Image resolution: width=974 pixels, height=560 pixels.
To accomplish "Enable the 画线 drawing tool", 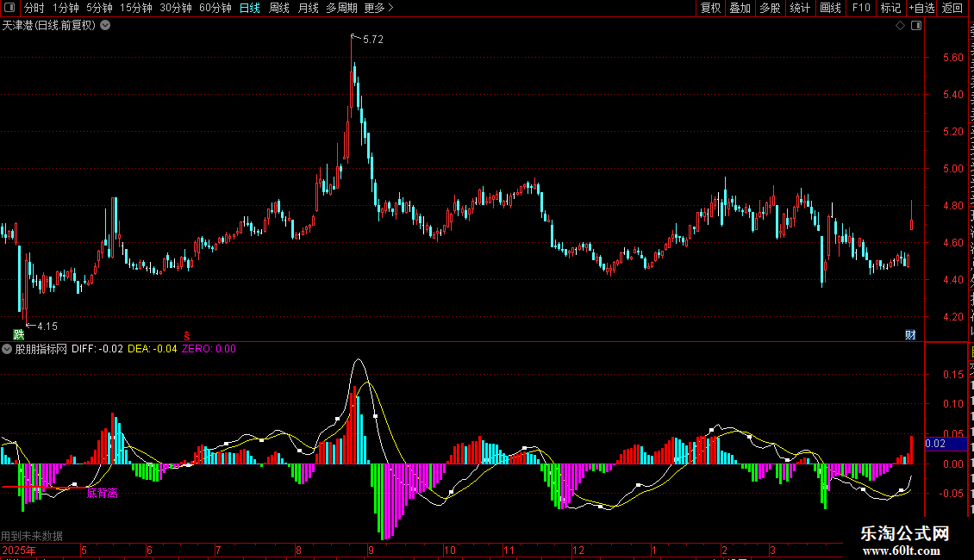I will click(831, 8).
